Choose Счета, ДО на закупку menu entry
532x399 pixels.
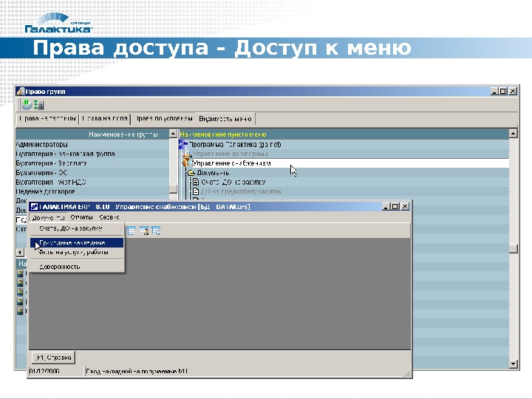[77, 228]
